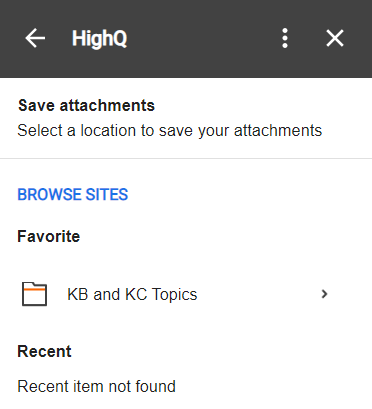Screen dimensions: 372x409
Task: Click the KB and KC Topics folder icon
Action: 34,294
